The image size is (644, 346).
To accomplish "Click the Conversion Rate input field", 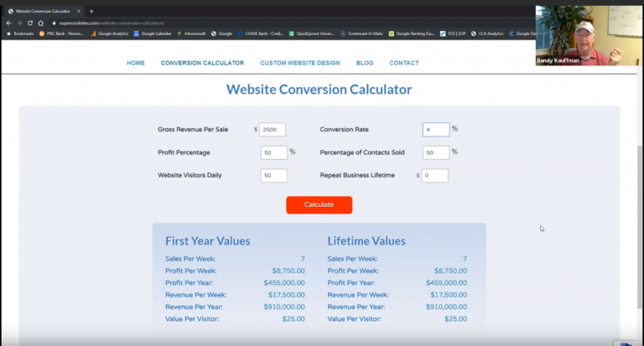I will coord(436,129).
